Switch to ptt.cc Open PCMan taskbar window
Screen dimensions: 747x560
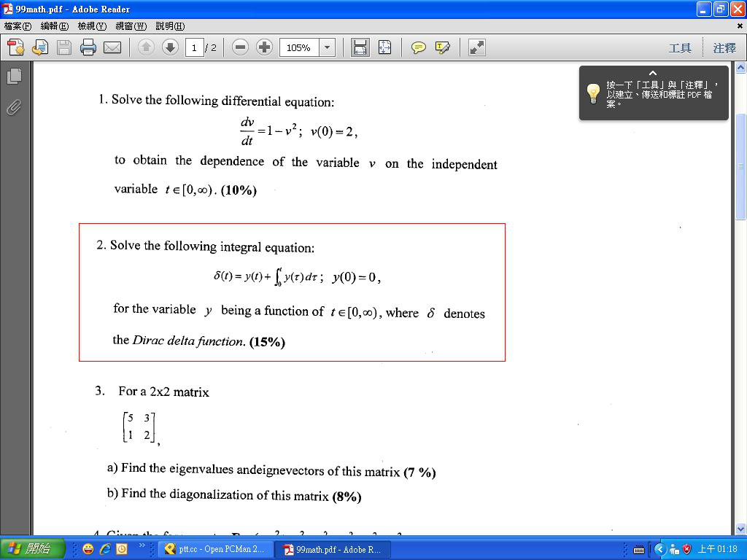[216, 549]
